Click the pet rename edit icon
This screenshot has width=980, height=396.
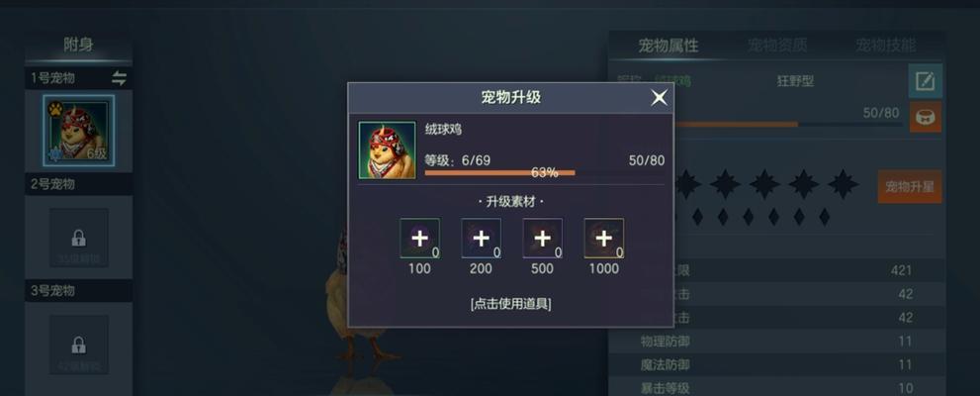coord(925,81)
